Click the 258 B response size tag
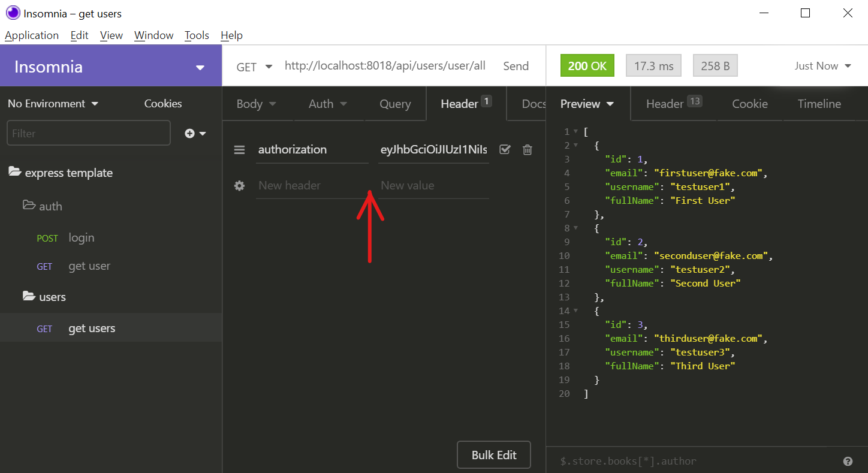The image size is (868, 473). pos(715,66)
